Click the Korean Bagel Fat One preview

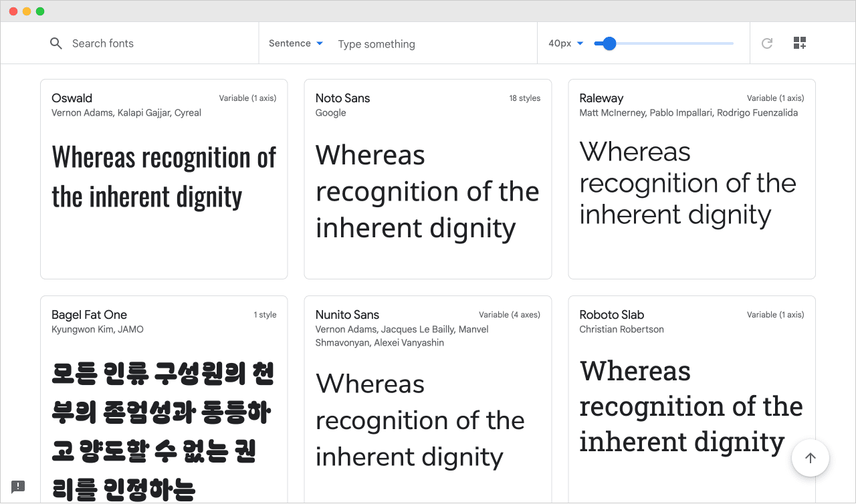coord(163,431)
